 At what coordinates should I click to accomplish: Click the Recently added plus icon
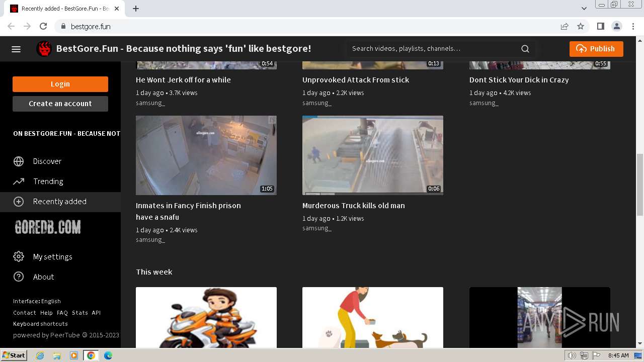tap(19, 202)
